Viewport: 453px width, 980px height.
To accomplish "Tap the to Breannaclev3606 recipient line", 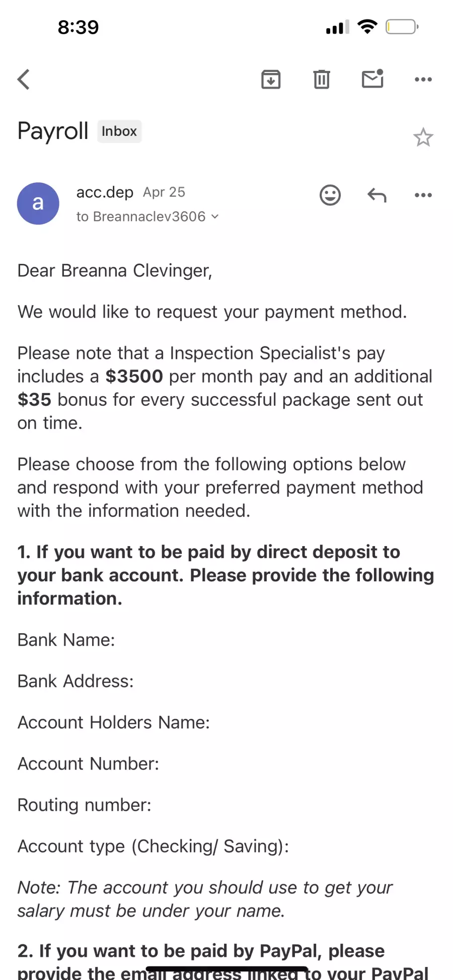I will coord(147,217).
